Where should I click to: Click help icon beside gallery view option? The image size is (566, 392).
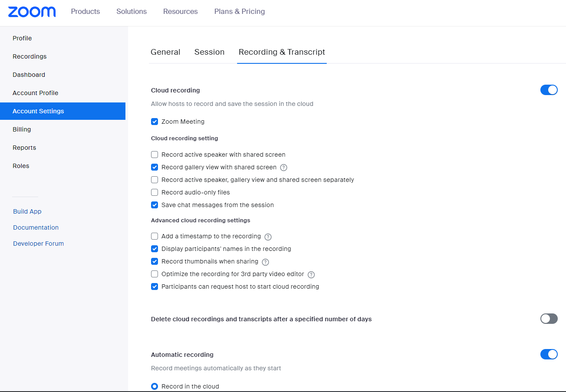pyautogui.click(x=284, y=168)
